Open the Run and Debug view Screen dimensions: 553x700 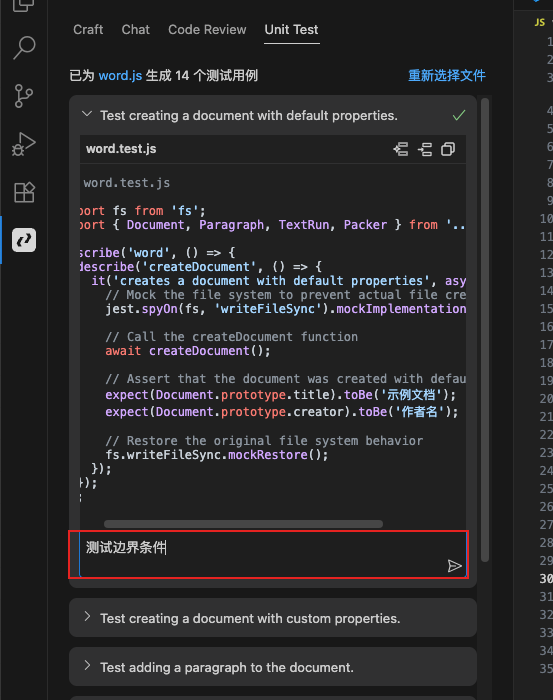coord(24,144)
